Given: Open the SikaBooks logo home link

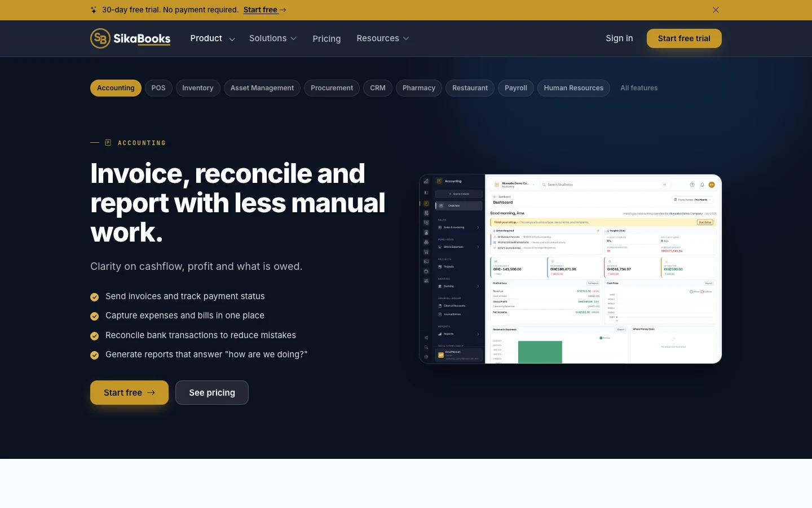Looking at the screenshot, I should [130, 38].
